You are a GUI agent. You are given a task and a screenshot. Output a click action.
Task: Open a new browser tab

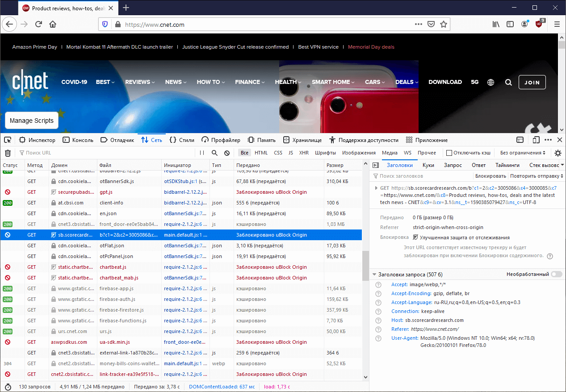[126, 8]
